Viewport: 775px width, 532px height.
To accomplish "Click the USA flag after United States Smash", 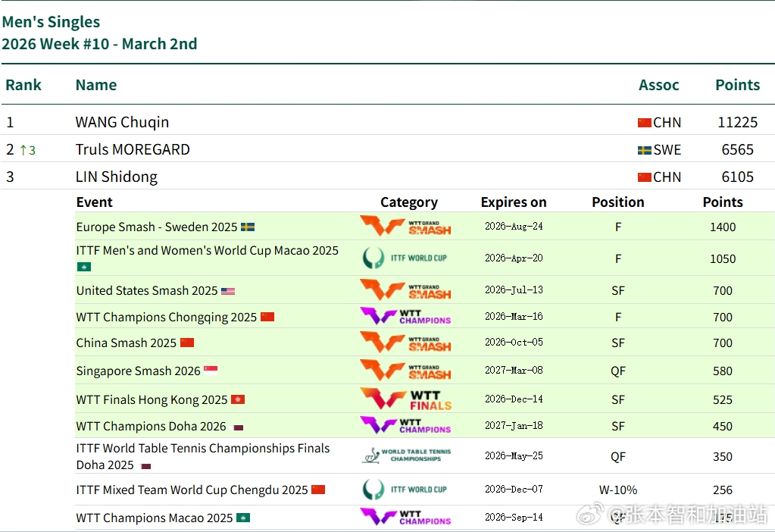I will [x=228, y=291].
